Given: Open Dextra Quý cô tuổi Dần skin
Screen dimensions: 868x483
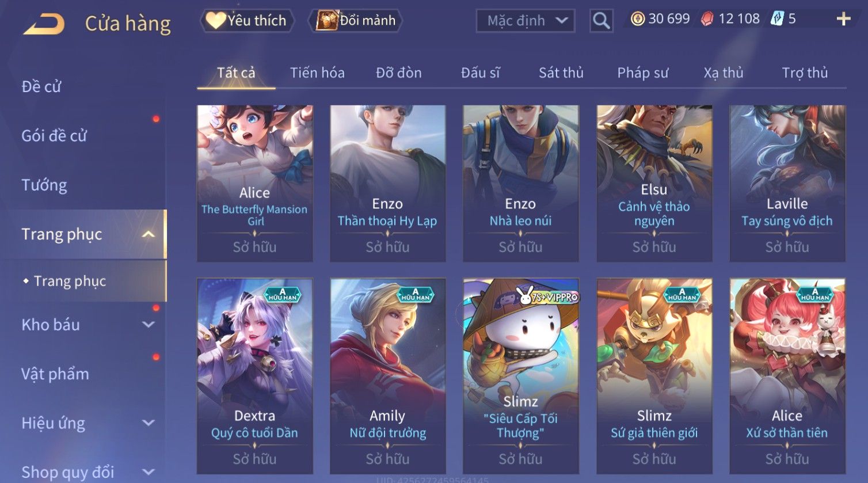Looking at the screenshot, I should click(254, 376).
